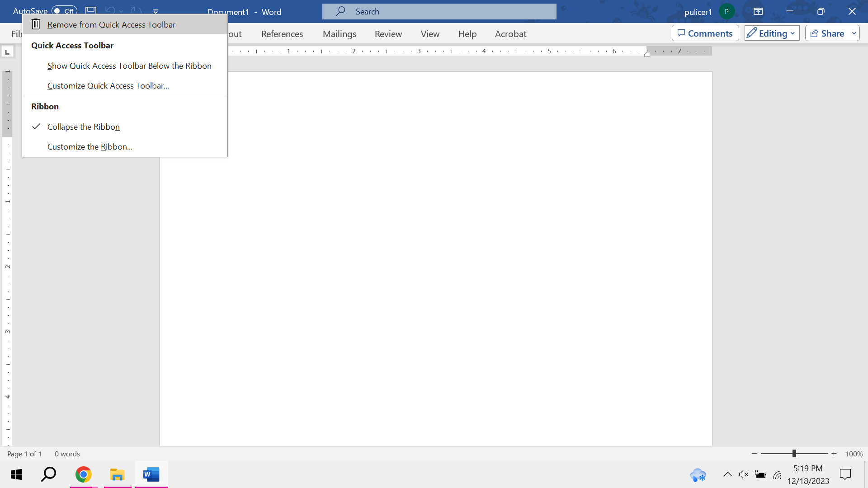The image size is (868, 488).
Task: Click the Undo icon
Action: tap(110, 11)
